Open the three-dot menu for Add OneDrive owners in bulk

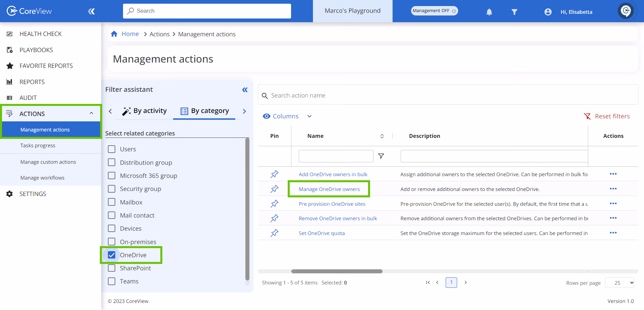[x=613, y=174]
